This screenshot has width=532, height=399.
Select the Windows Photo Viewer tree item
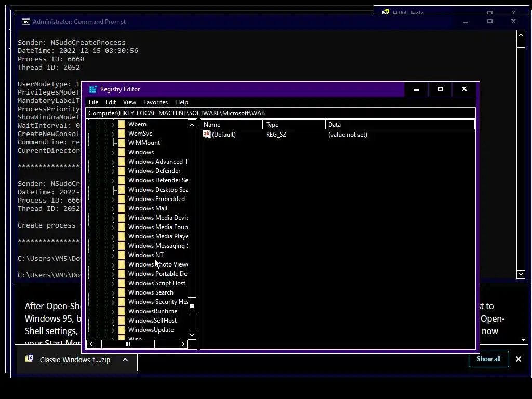pos(157,264)
